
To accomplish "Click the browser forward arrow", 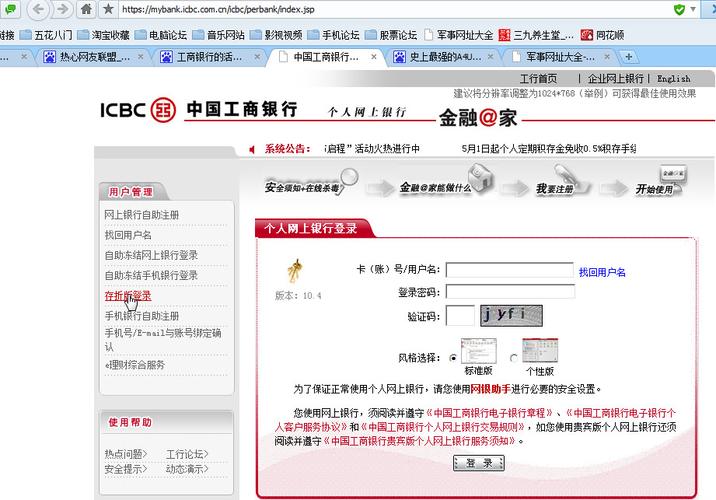I will (x=62, y=9).
